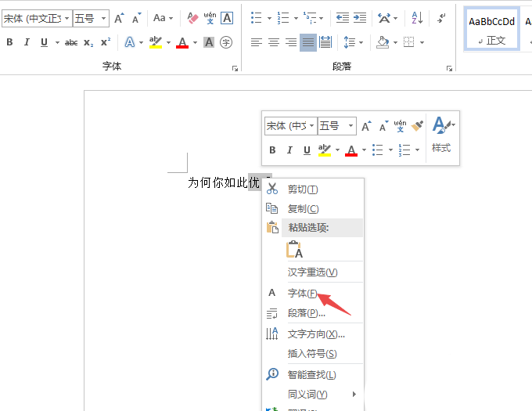Screen dimensions: 532x411
Task: Click the enclosed characters icon
Action: click(x=226, y=42)
